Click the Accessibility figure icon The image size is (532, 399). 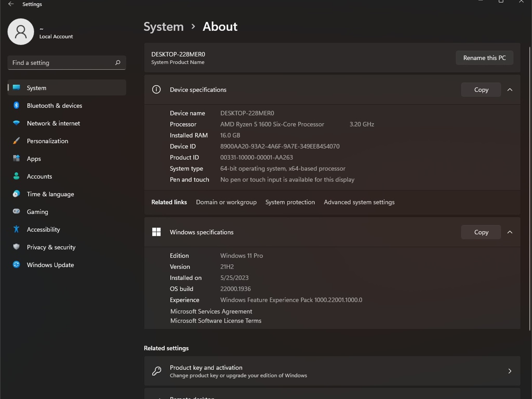point(16,229)
